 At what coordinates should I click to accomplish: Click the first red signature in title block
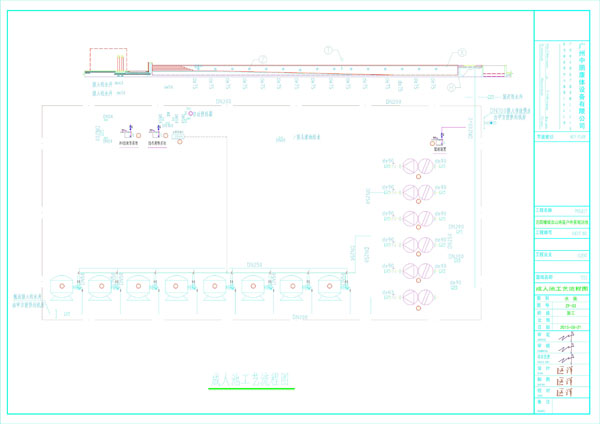point(567,369)
